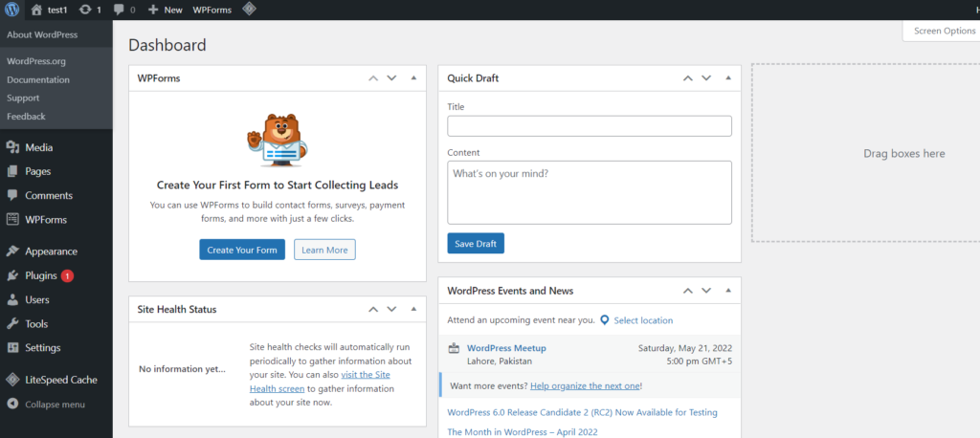
Task: Collapse the Site Health Status panel
Action: tap(413, 309)
